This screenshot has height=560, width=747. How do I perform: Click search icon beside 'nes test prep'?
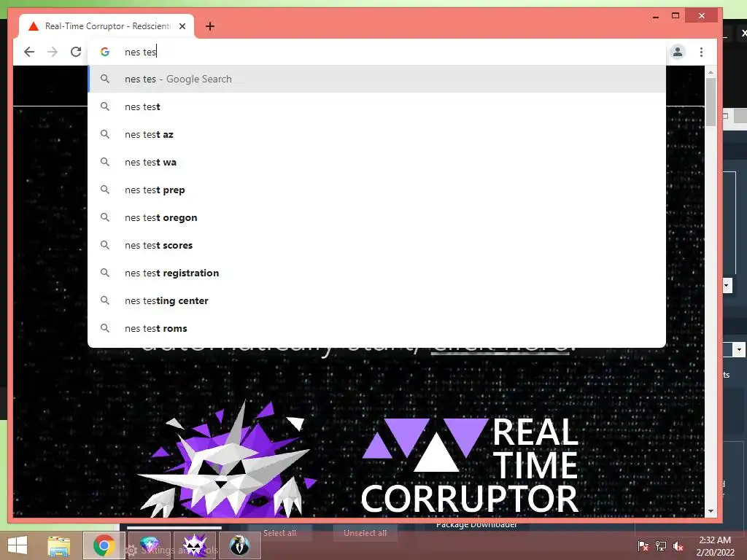tap(105, 190)
